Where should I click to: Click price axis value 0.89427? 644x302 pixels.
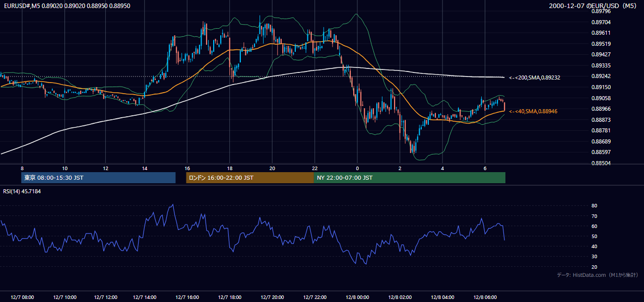[x=601, y=54]
